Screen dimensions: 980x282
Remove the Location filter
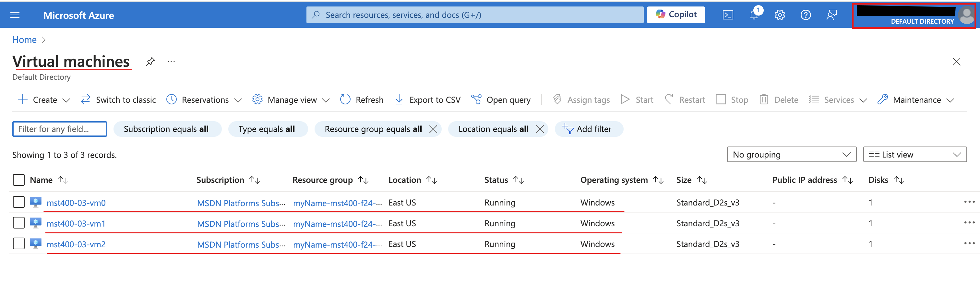[540, 129]
